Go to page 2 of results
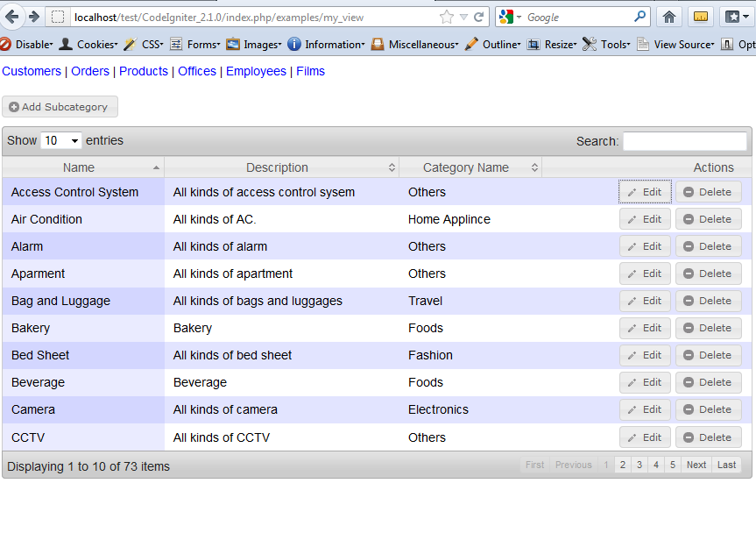This screenshot has width=756, height=540. click(623, 465)
